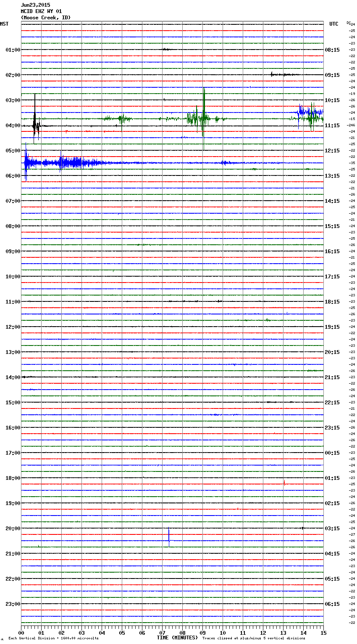Viewport: 357px width, 644px height.
Task: Click the date label Jun23,2015
Action: click(x=35, y=5)
